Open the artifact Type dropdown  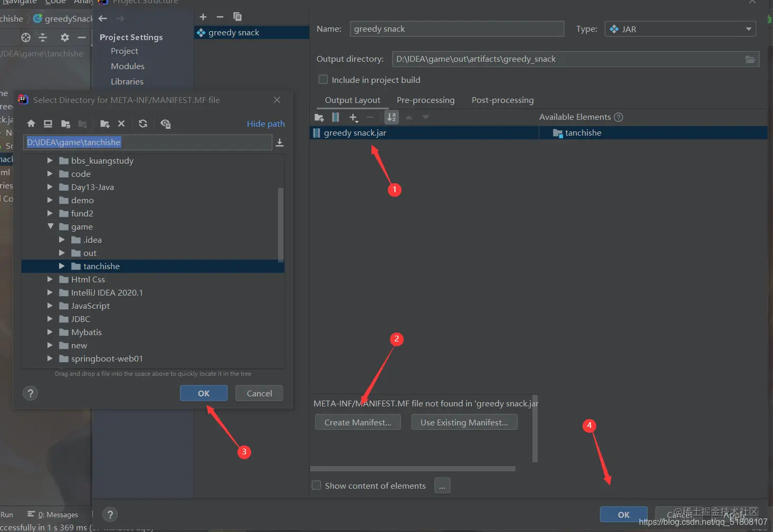(681, 29)
